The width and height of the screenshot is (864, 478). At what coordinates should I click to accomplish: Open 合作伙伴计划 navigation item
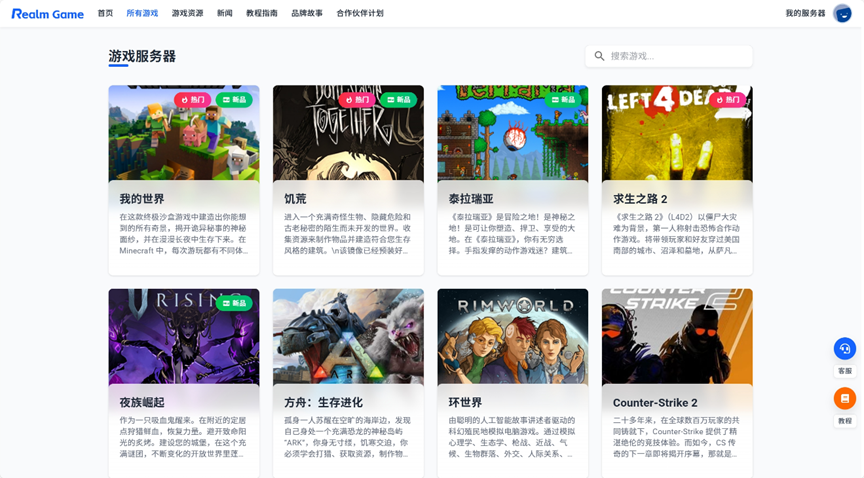[x=360, y=13]
